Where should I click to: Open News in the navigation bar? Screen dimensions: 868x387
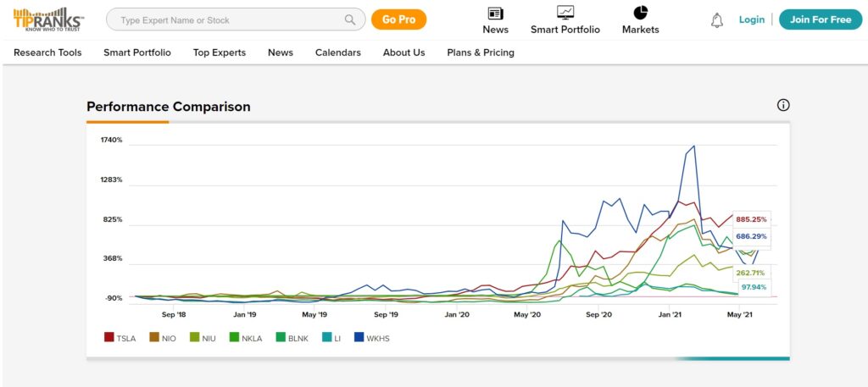(x=281, y=53)
